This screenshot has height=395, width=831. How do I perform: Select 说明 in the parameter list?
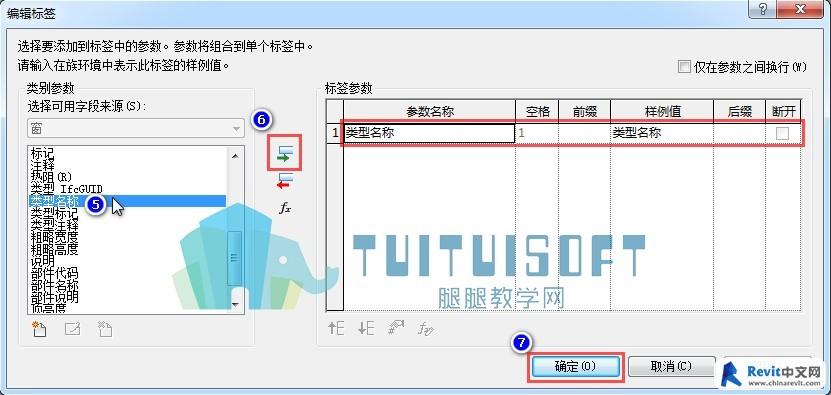pos(42,260)
